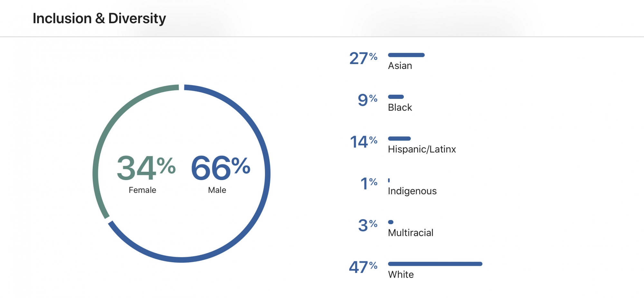Image resolution: width=644 pixels, height=298 pixels.
Task: Click the Male label under 66%
Action: 217,190
